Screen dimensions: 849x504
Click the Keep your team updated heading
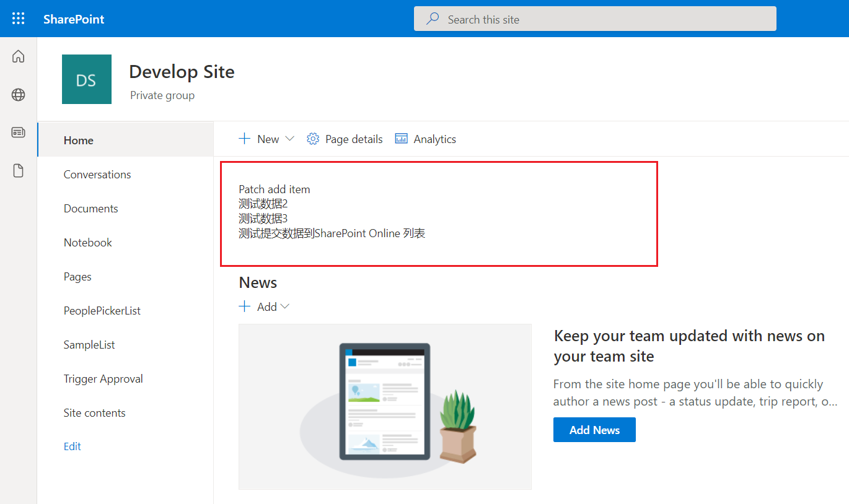(689, 346)
